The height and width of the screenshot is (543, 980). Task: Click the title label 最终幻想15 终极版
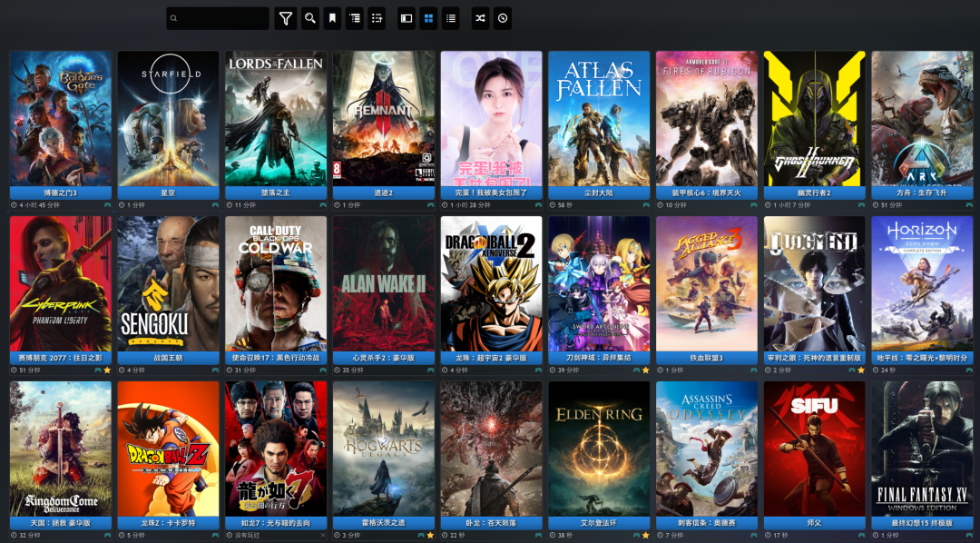click(923, 524)
